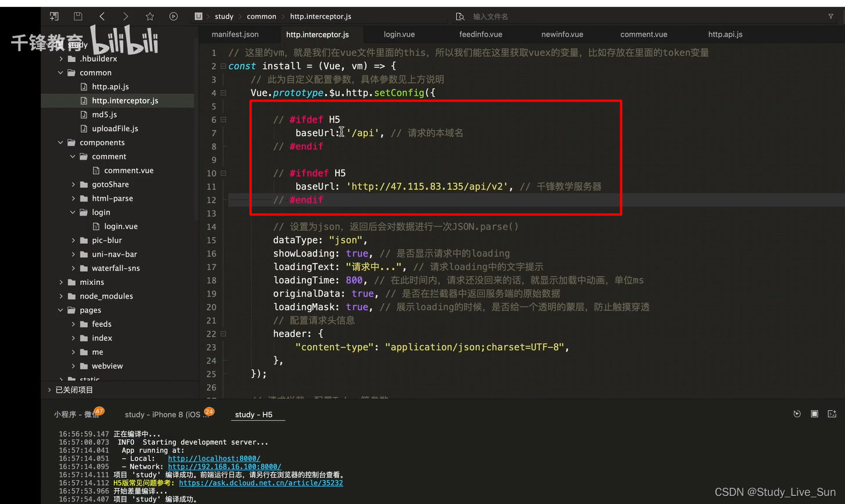This screenshot has width=845, height=504.
Task: Open the http://localhost:8000/ link
Action: [214, 458]
